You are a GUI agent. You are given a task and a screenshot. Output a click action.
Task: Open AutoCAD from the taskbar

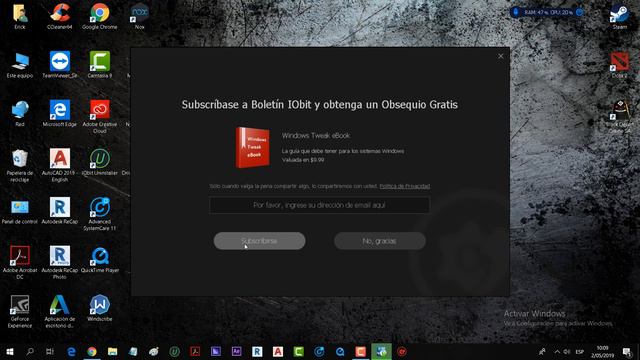(278, 351)
